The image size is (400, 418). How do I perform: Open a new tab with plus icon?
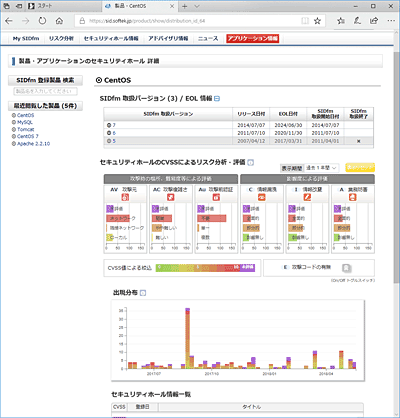[x=185, y=6]
